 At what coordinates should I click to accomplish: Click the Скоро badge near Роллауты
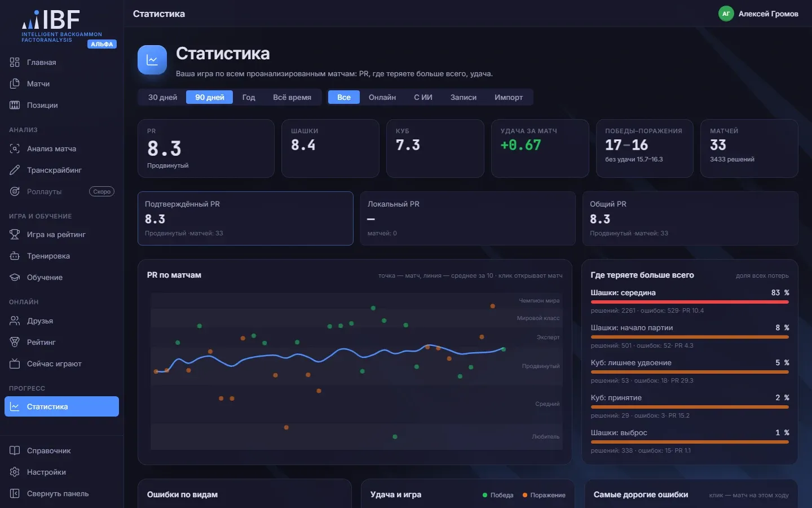click(x=101, y=191)
